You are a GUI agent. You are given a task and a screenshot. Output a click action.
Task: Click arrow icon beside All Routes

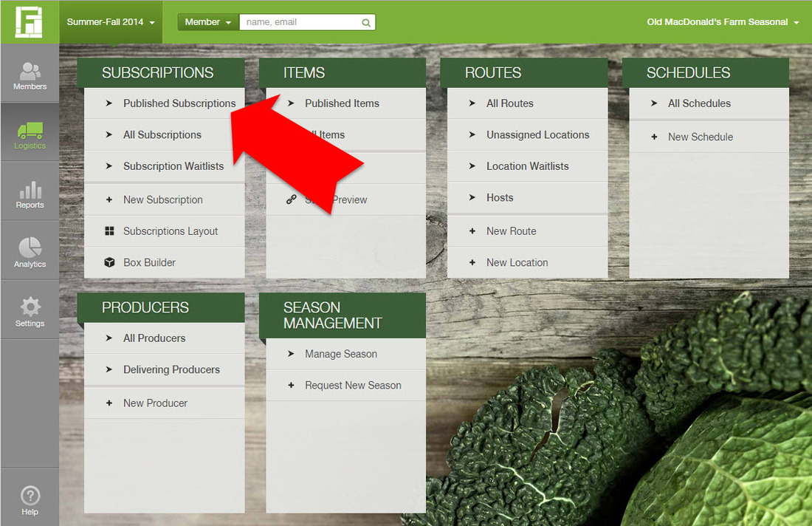(x=472, y=103)
